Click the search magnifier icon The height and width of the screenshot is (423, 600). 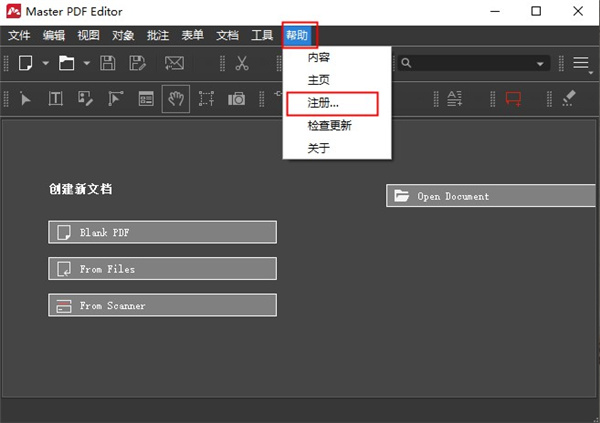click(406, 63)
